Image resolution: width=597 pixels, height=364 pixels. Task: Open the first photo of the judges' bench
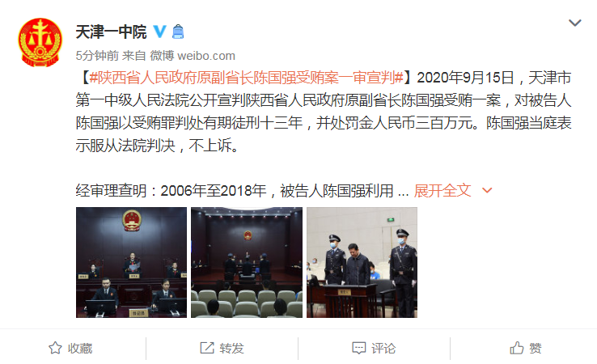tap(131, 262)
